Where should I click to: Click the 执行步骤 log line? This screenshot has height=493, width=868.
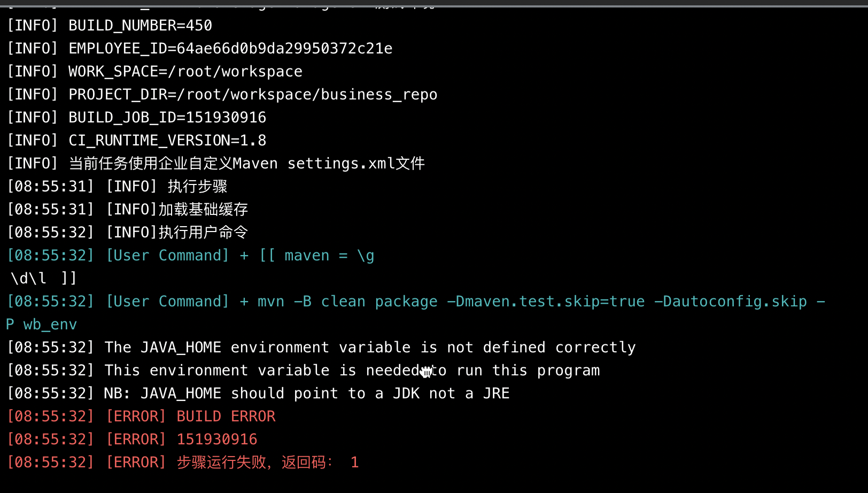pos(117,186)
